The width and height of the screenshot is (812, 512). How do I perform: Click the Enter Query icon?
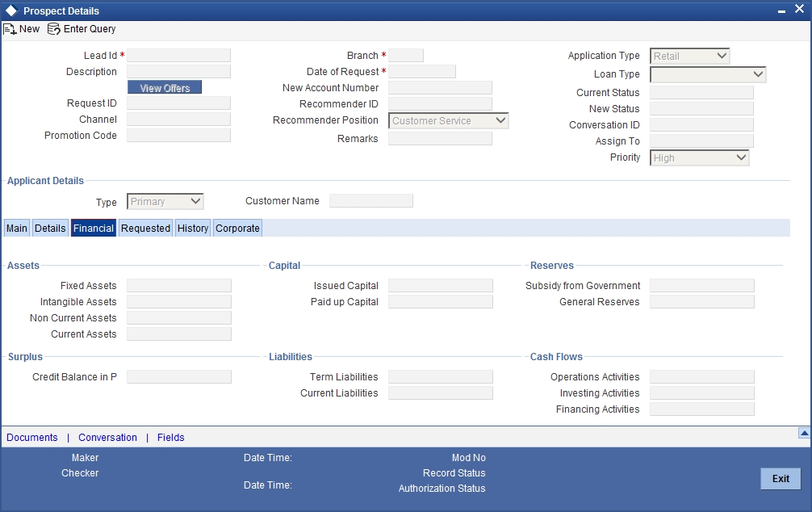[x=54, y=29]
